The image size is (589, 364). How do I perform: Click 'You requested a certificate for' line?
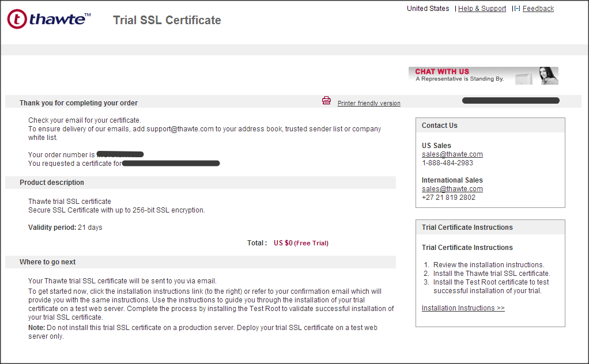tap(124, 163)
